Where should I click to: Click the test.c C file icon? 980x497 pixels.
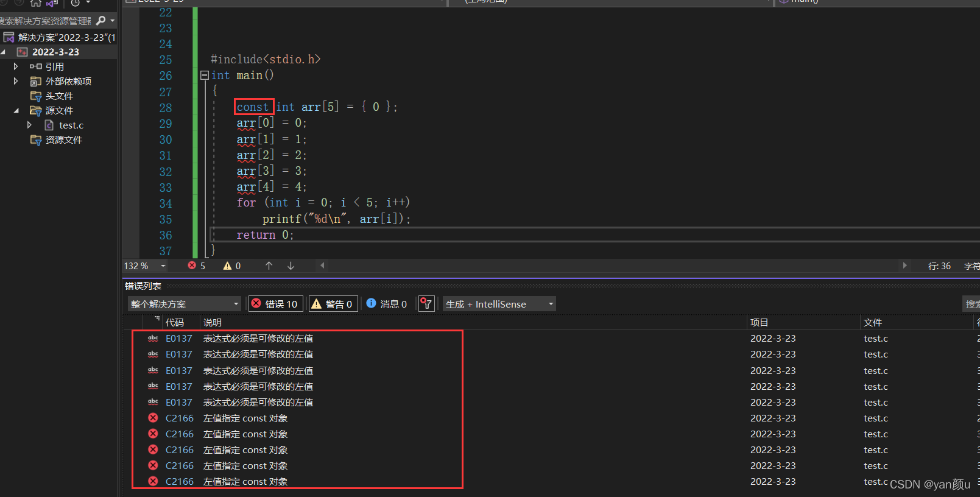click(x=49, y=125)
